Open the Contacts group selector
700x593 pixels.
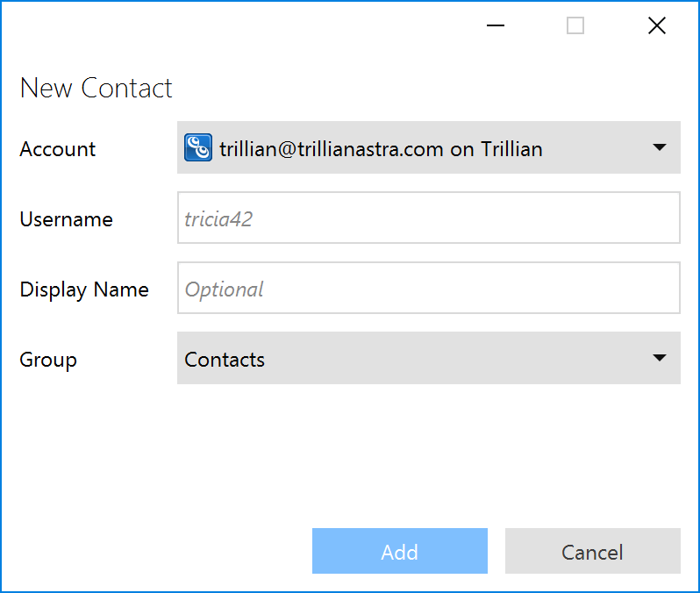click(429, 358)
